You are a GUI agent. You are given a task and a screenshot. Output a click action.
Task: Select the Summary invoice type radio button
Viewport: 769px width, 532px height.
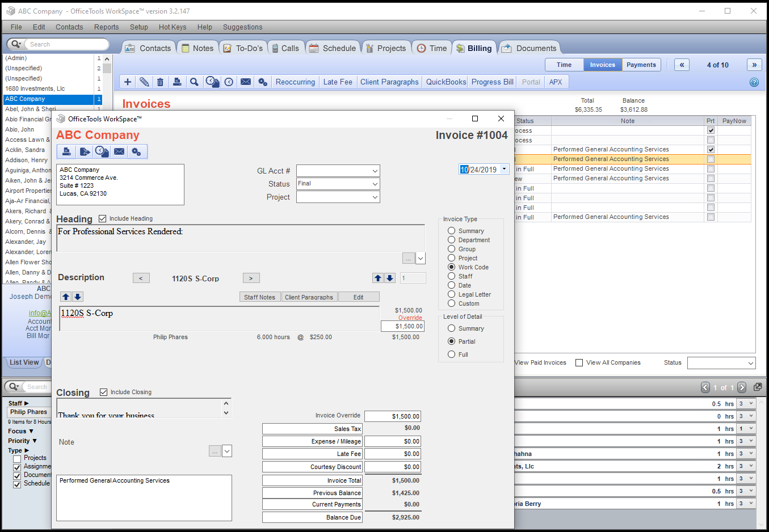point(452,231)
